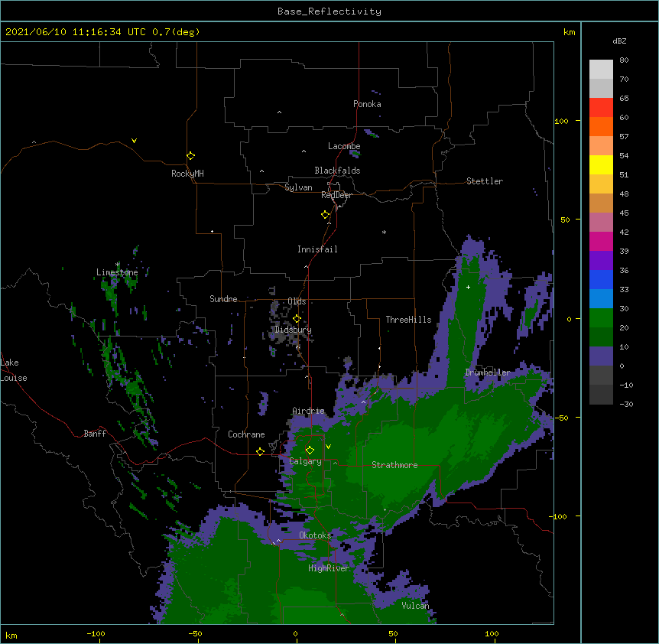
Task: Select the Lacombe city label
Action: coord(344,146)
